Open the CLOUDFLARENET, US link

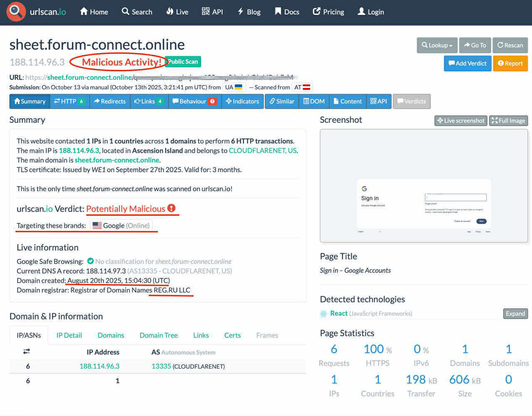click(x=263, y=151)
